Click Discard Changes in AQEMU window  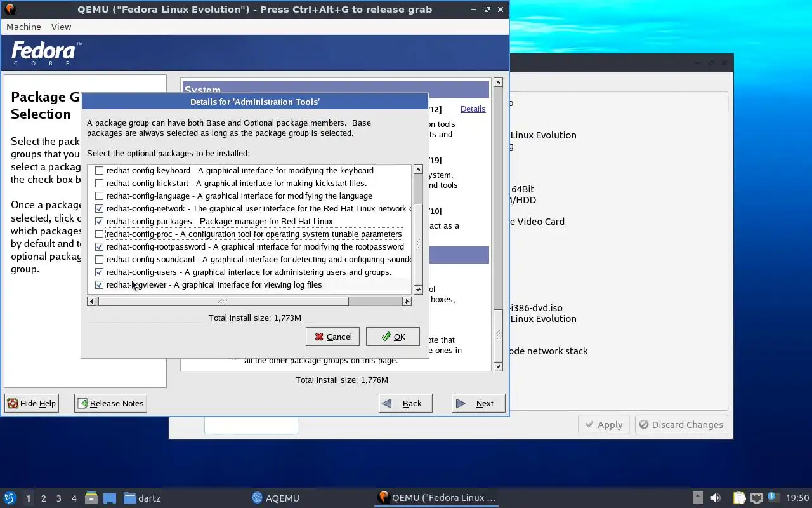681,425
